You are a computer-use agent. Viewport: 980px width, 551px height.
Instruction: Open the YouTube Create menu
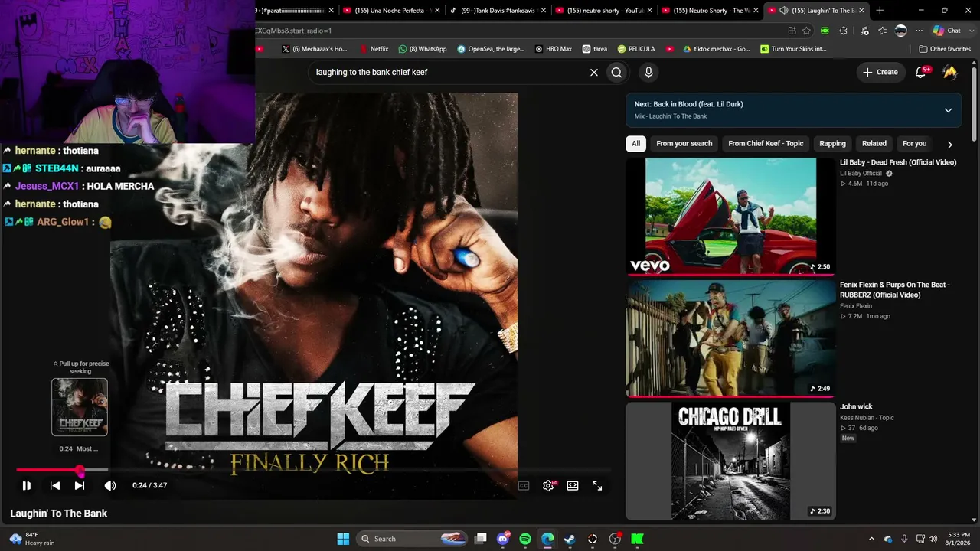pyautogui.click(x=880, y=72)
